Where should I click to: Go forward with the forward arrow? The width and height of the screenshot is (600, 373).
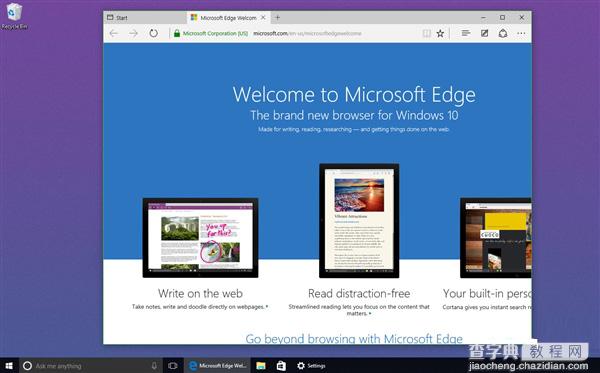point(133,33)
